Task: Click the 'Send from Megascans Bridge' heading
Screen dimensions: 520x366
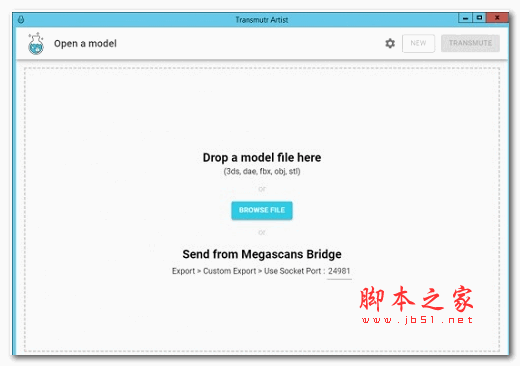Action: click(262, 254)
